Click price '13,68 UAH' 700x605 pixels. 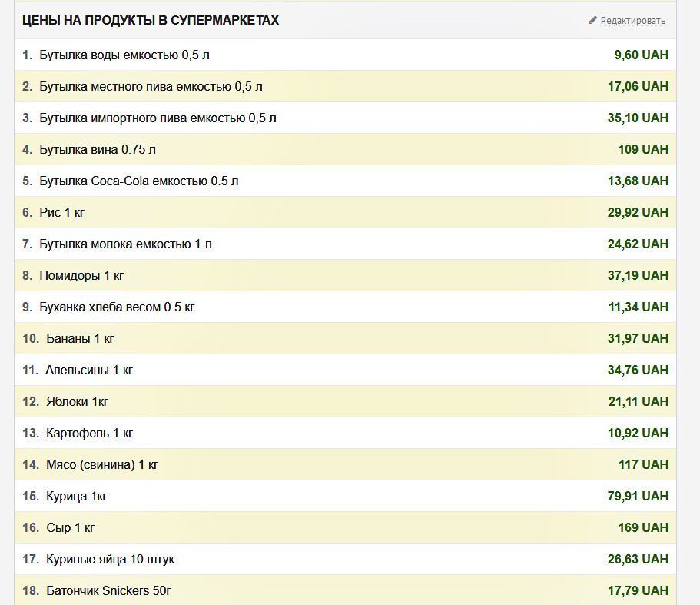pyautogui.click(x=638, y=181)
